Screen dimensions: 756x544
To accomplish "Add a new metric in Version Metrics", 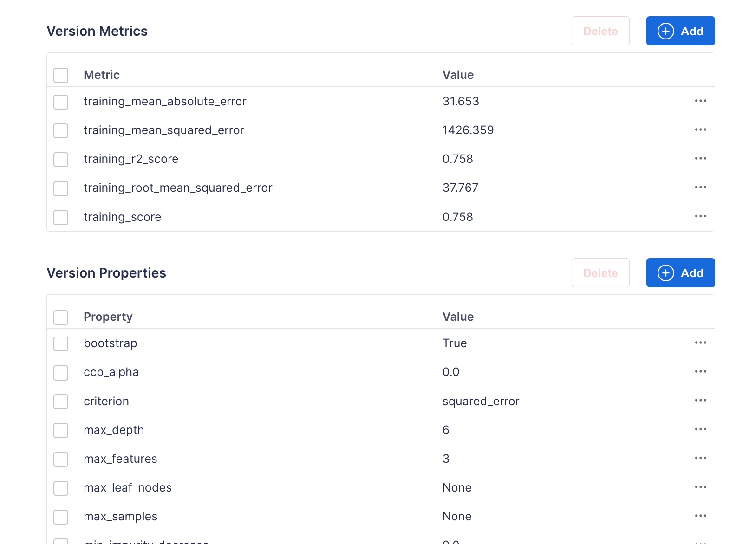I will (x=680, y=31).
